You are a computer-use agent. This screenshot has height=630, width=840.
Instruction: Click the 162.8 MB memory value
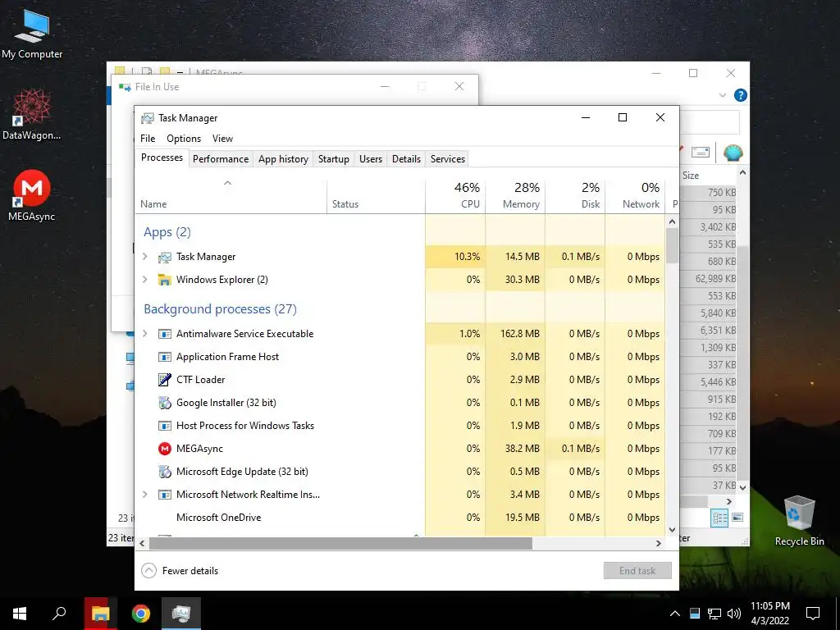tap(519, 334)
